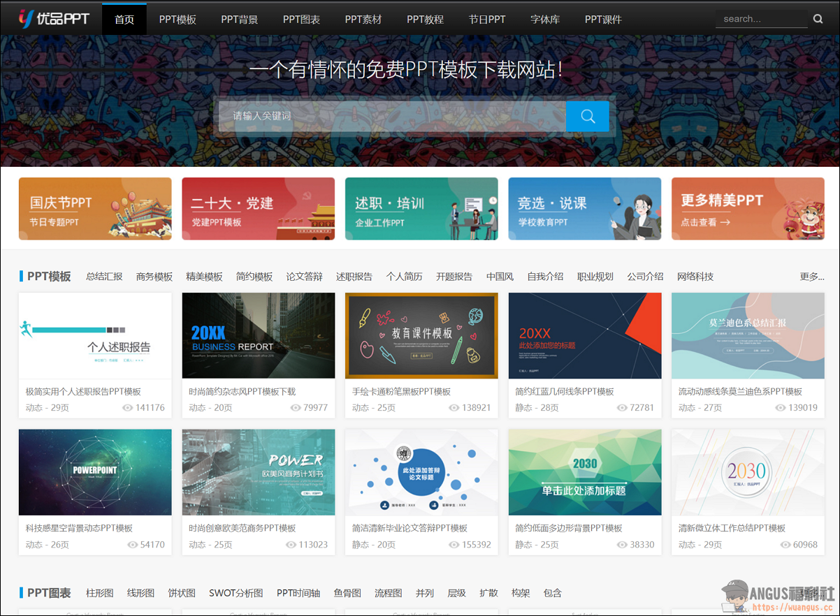Viewport: 840px width, 616px height.
Task: Select the 精美模板 template category
Action: 204,277
